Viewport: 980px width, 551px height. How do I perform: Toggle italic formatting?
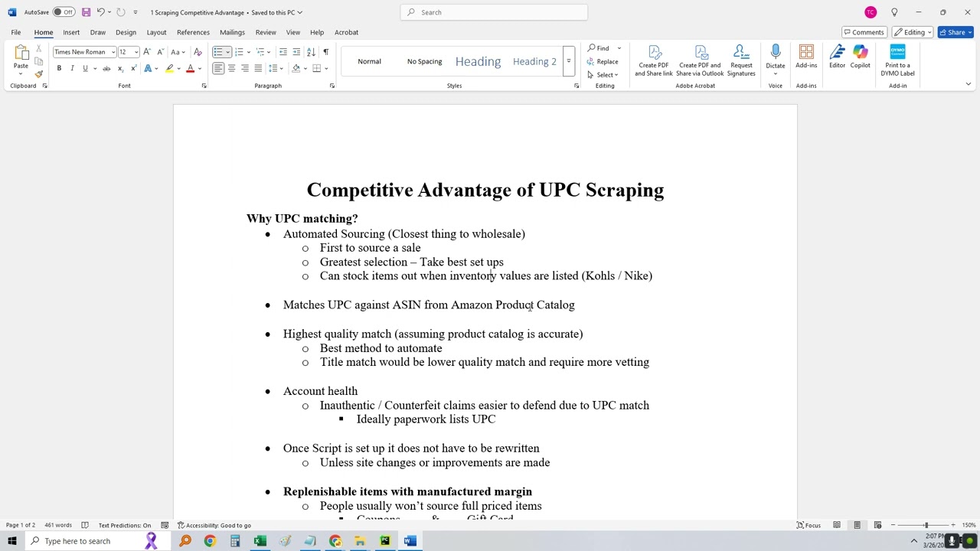72,68
